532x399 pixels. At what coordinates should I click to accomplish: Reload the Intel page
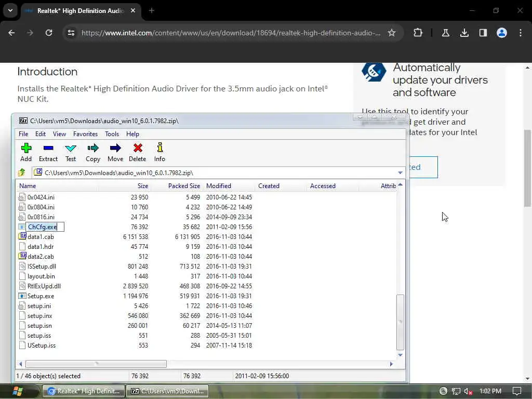pos(49,33)
